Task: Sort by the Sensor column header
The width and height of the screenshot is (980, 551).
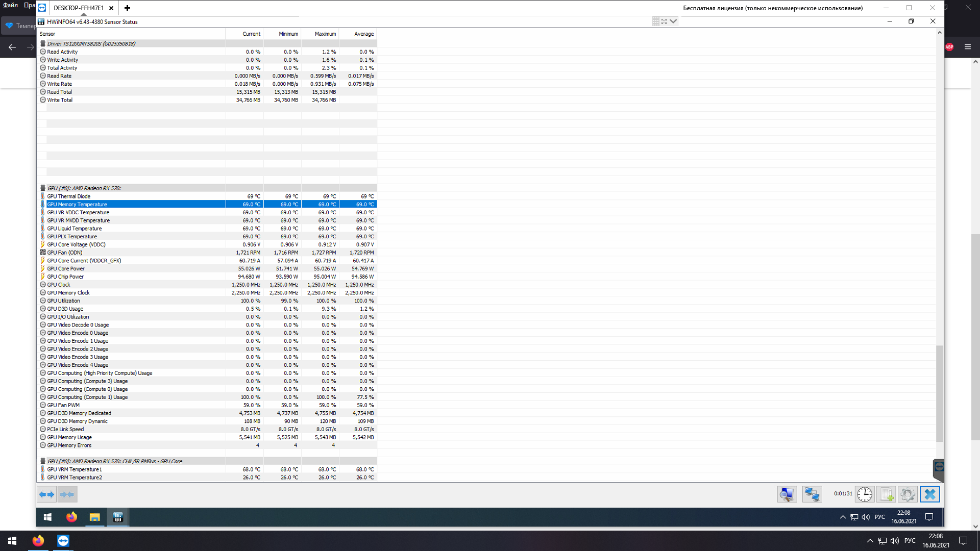Action: point(132,34)
